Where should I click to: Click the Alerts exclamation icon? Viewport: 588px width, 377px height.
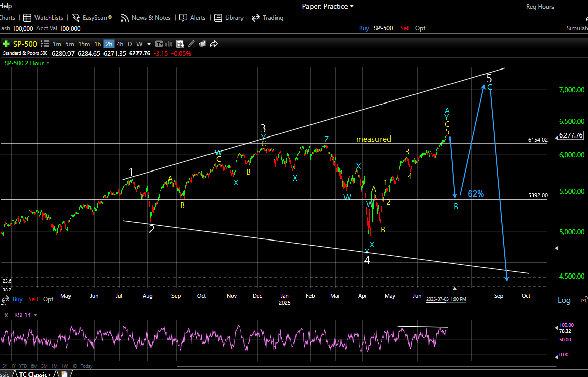tap(183, 18)
